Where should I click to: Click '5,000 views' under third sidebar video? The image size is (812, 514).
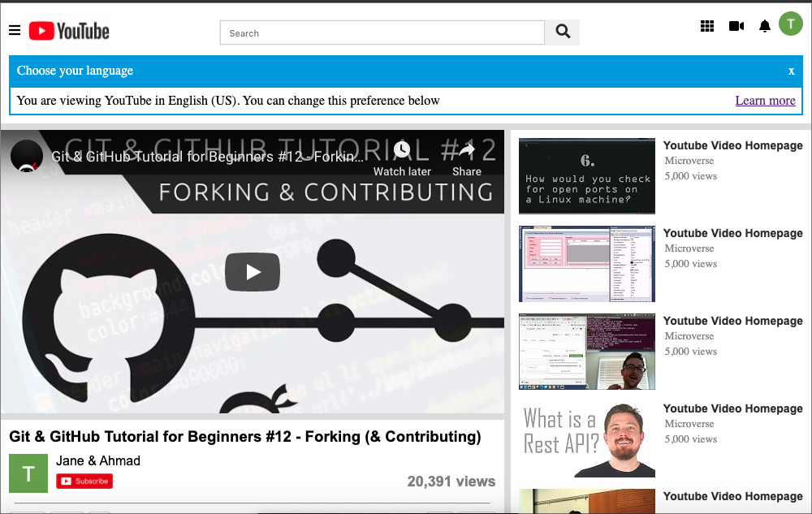[691, 352]
